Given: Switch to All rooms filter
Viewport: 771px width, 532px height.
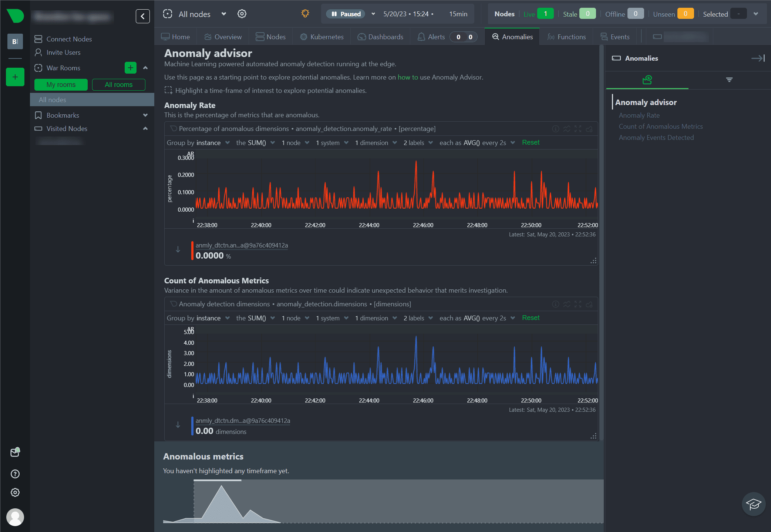Looking at the screenshot, I should tap(118, 85).
